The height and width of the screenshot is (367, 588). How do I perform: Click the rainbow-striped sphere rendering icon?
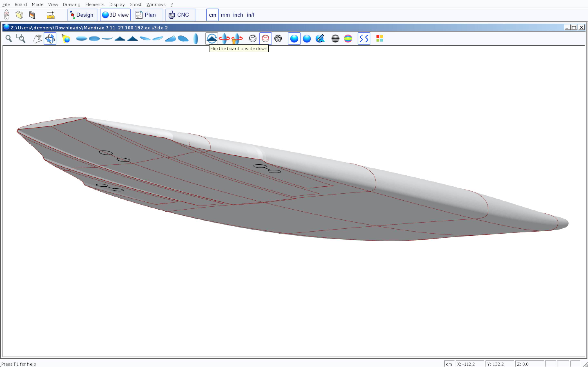348,39
